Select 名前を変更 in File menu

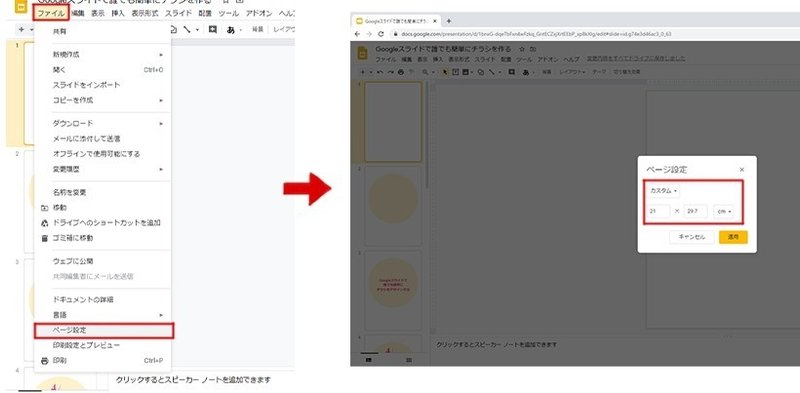(103, 192)
